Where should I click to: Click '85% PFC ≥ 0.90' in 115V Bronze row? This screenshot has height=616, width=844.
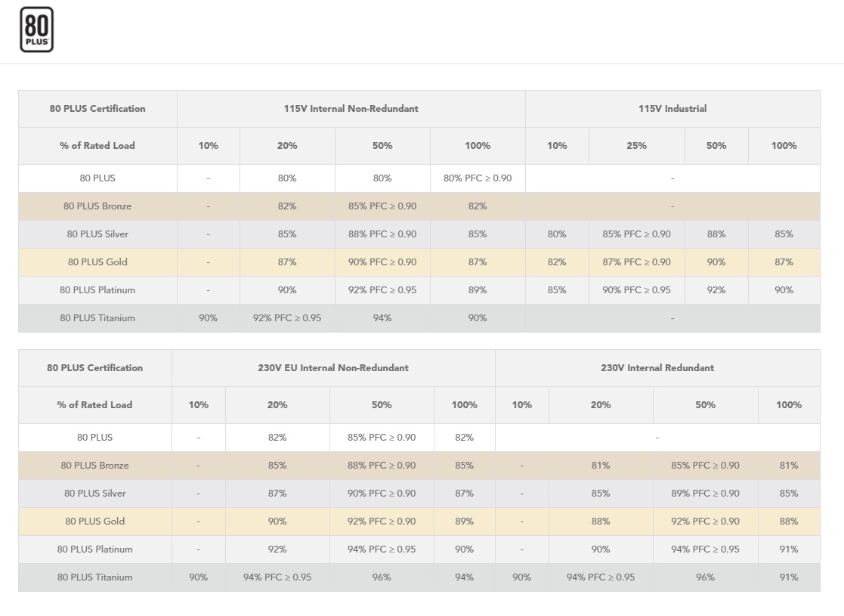click(x=382, y=206)
